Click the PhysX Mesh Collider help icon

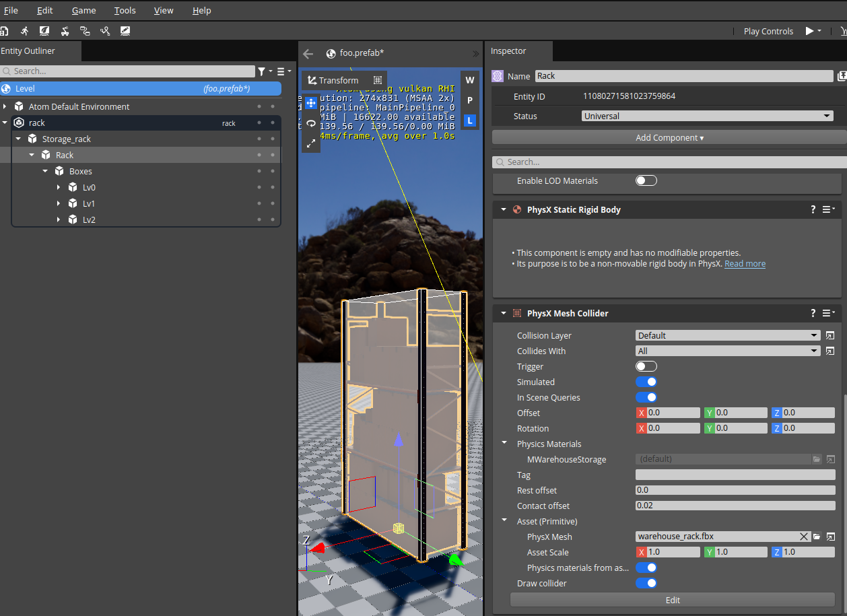tap(813, 314)
